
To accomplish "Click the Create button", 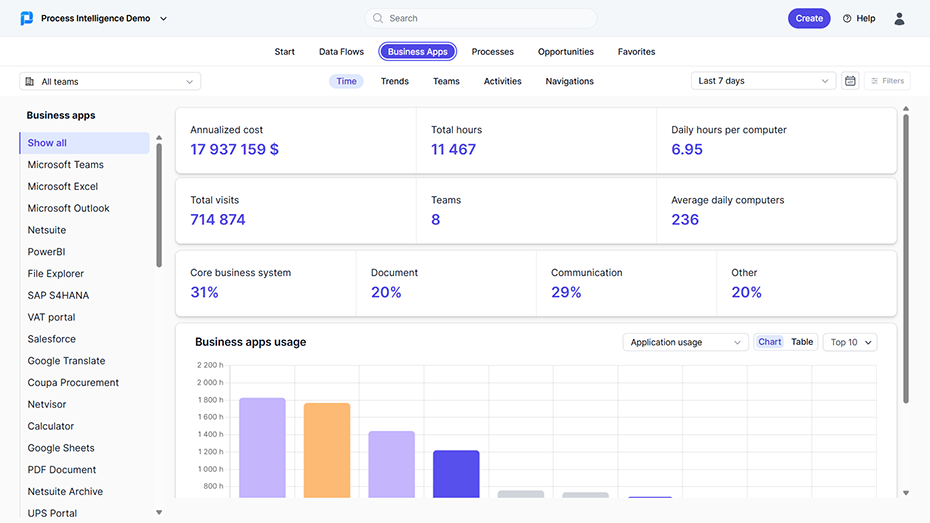I will tap(809, 18).
